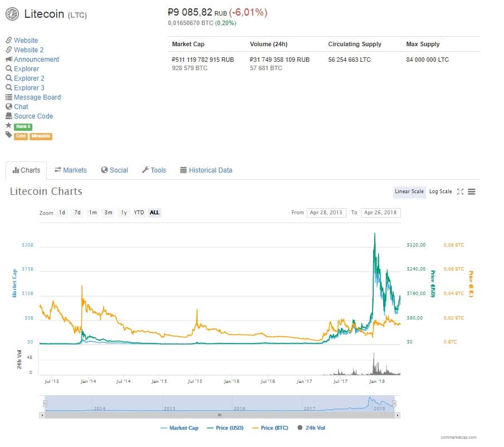Viewport: 504px width, 447px height.
Task: Open the Website 2 link
Action: click(28, 50)
